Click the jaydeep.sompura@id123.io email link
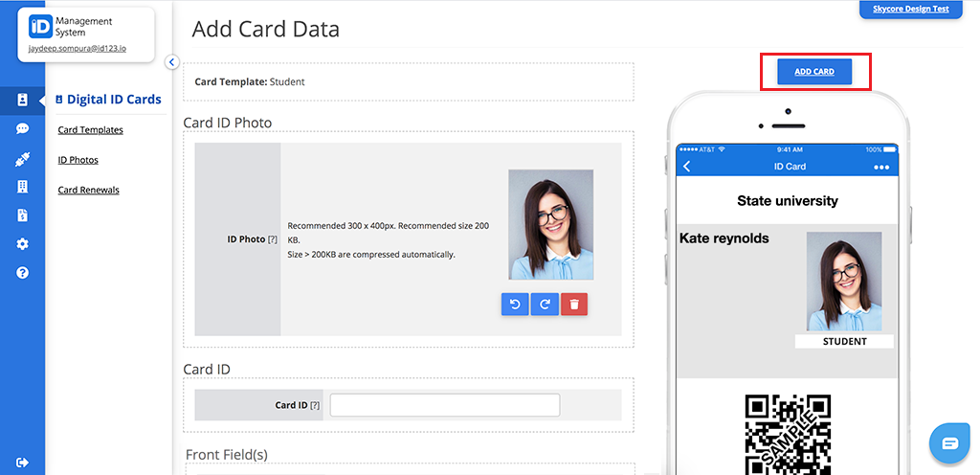Viewport: 980px width, 475px height. (x=78, y=48)
